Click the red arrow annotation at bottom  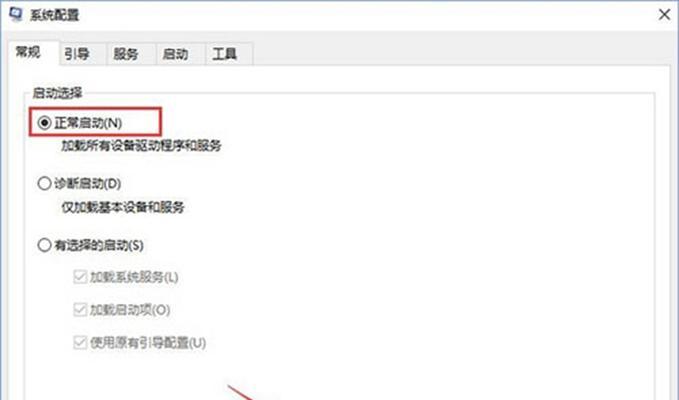pyautogui.click(x=240, y=392)
